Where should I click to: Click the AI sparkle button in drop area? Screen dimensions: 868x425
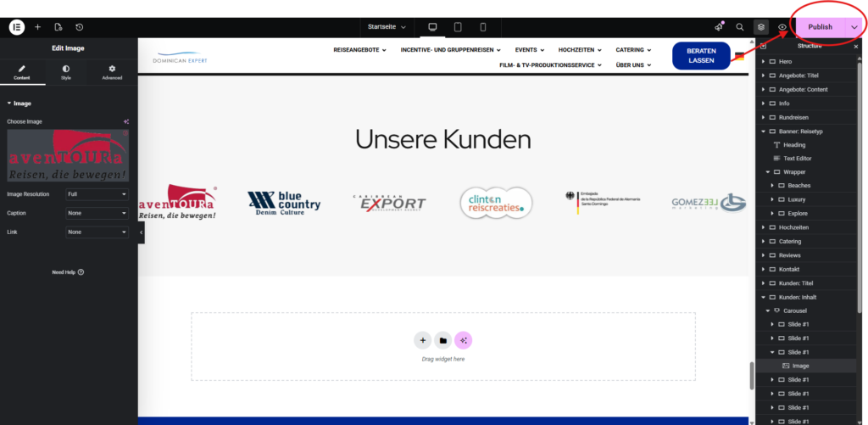[x=464, y=340]
